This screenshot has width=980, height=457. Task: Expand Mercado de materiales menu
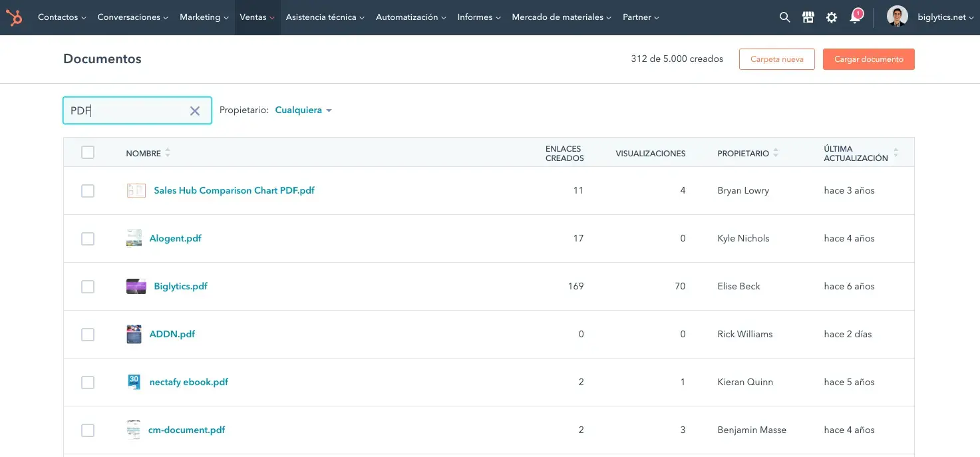(x=562, y=17)
